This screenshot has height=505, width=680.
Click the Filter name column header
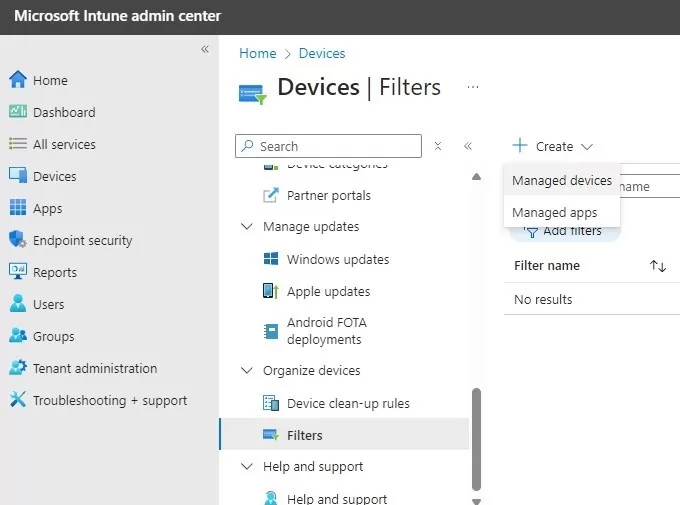point(546,266)
